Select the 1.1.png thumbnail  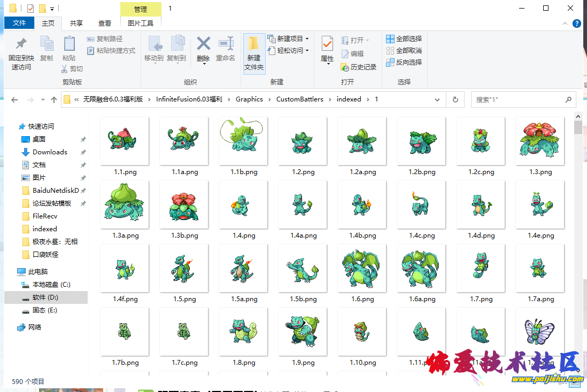[x=125, y=141]
